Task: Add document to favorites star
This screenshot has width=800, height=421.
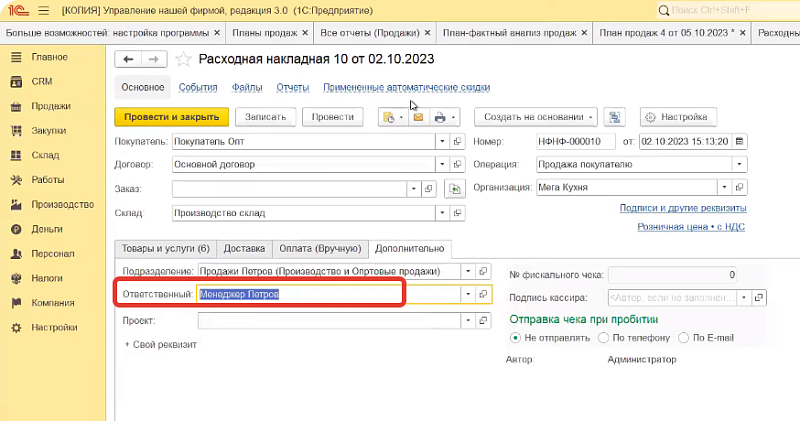Action: point(183,59)
